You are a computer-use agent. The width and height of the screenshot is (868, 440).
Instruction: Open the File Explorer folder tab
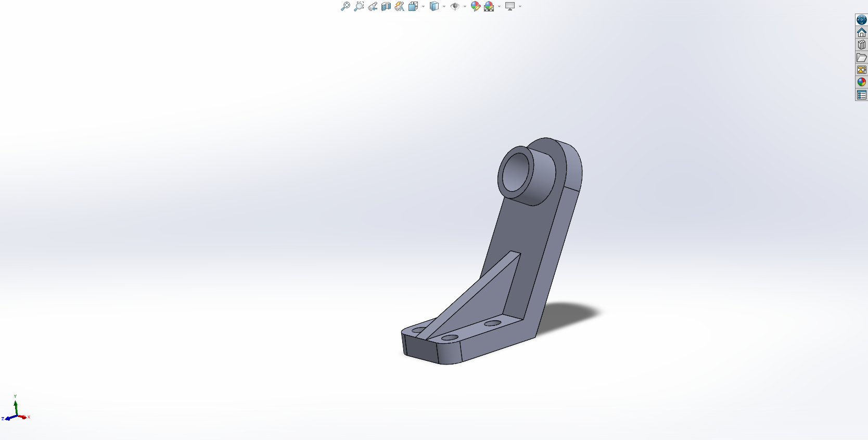[862, 57]
